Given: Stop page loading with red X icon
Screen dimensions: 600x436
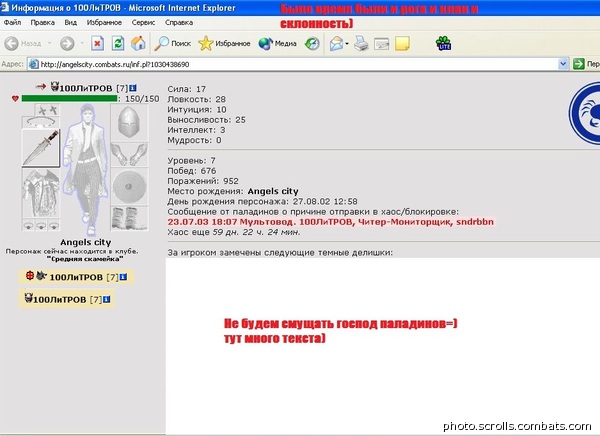Looking at the screenshot, I should point(98,43).
